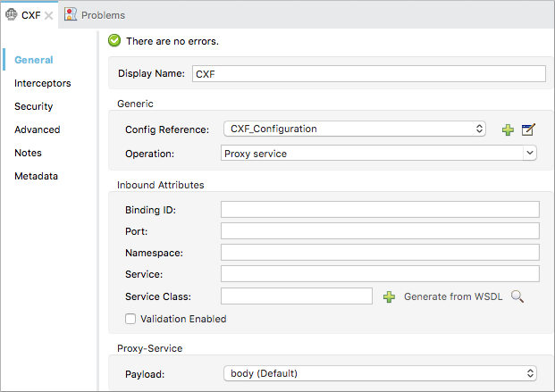The image size is (555, 392).
Task: Focus the Namespace text field
Action: click(380, 253)
